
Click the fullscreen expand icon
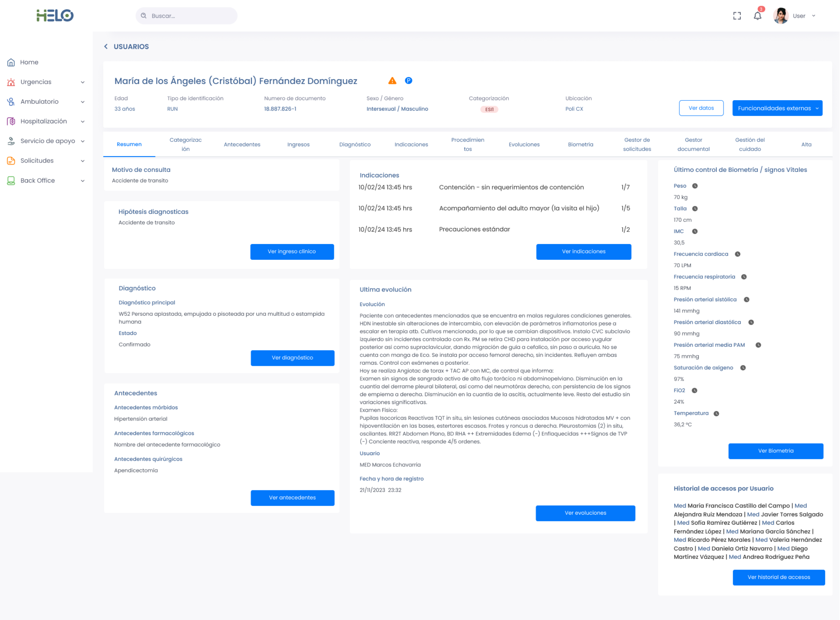point(737,16)
